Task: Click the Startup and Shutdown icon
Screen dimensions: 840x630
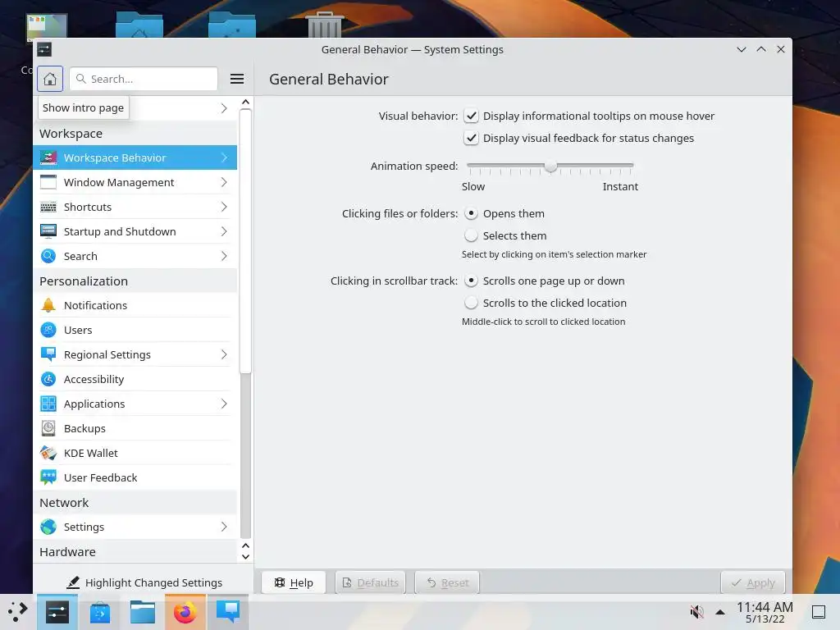Action: coord(48,231)
